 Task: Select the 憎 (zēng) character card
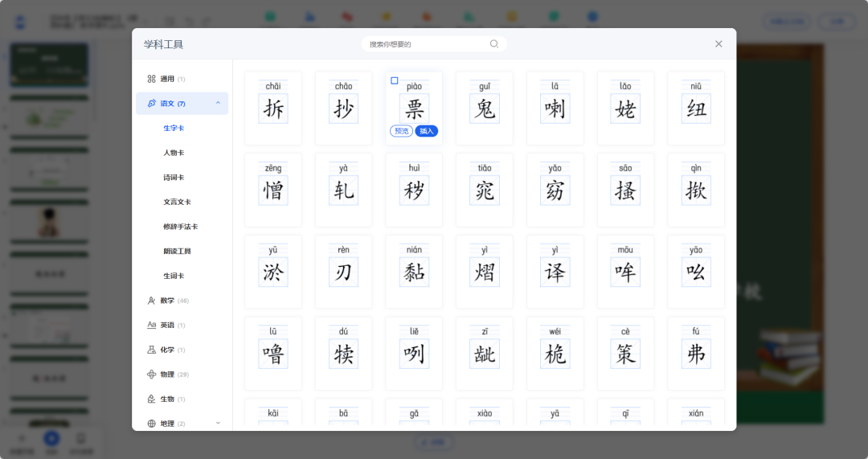pos(273,191)
